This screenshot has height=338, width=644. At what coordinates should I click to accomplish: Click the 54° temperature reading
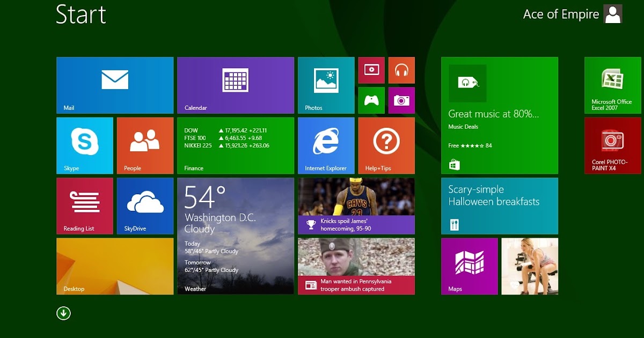[x=205, y=197]
